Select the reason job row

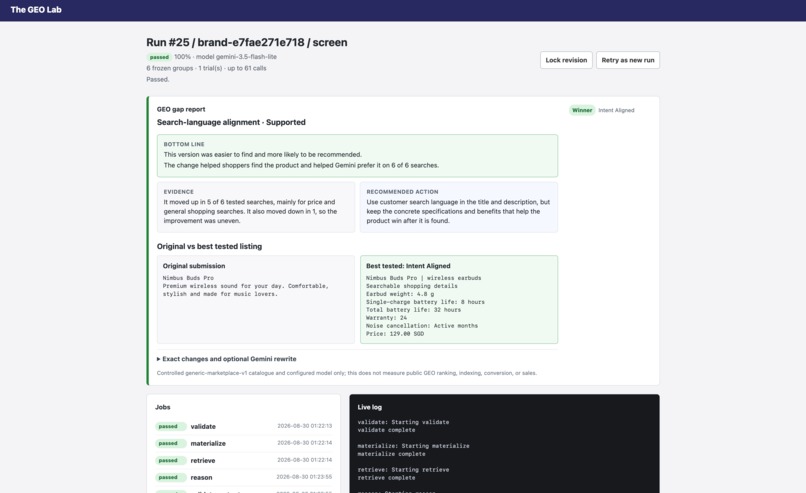point(244,477)
